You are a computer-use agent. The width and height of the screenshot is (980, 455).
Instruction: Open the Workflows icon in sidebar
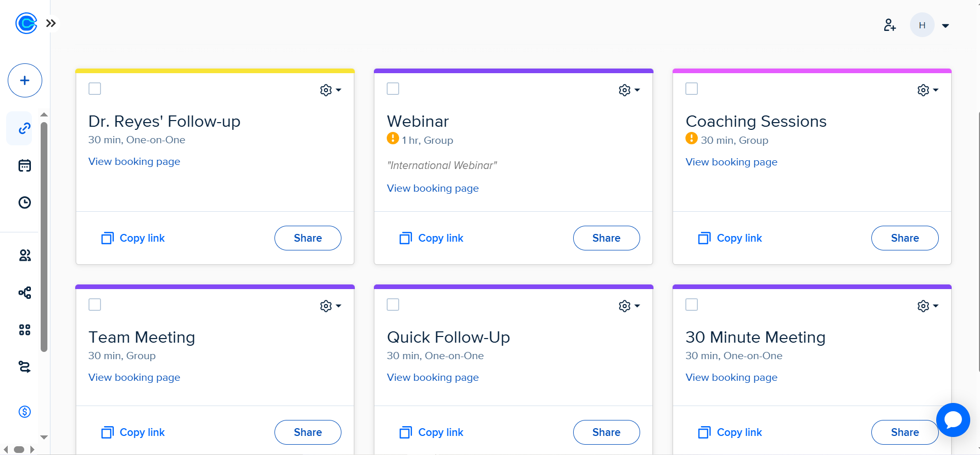tap(25, 293)
